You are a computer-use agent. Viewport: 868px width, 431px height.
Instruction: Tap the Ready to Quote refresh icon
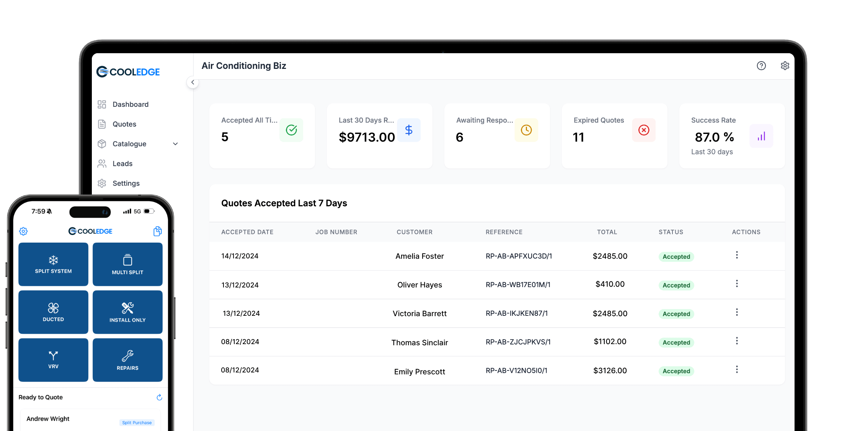tap(159, 397)
